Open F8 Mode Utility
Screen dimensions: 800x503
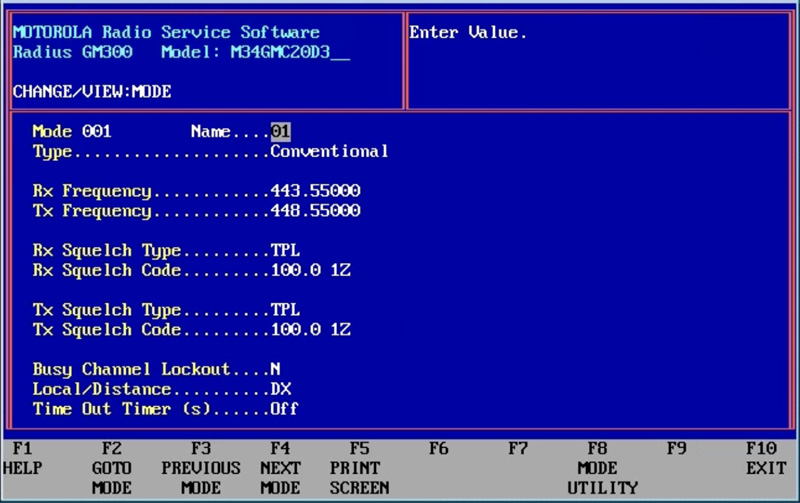(x=602, y=468)
